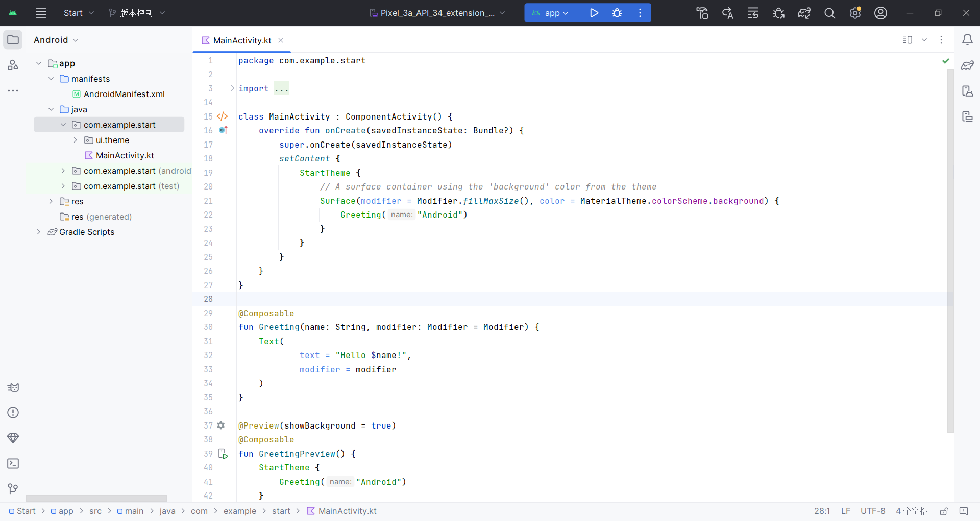Screen dimensions: 980x521
Task: Expand the folded import block
Action: [x=232, y=88]
